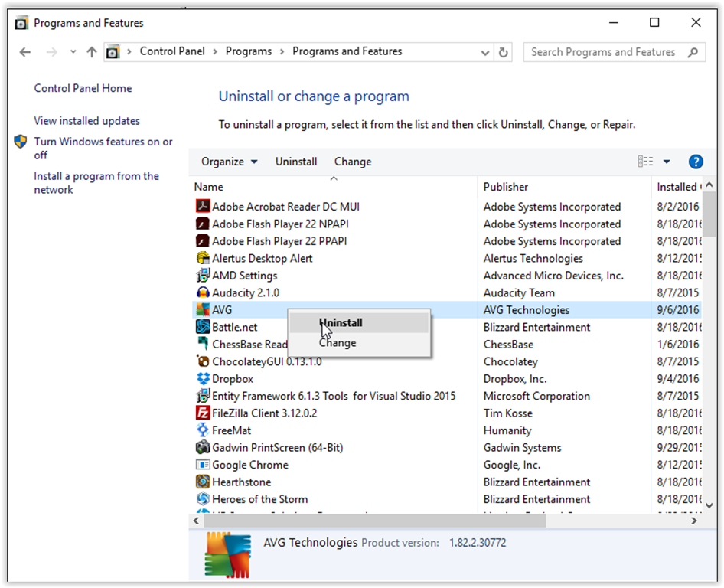Select the Audacity Team publisher cell
The image size is (724, 588).
coord(519,292)
